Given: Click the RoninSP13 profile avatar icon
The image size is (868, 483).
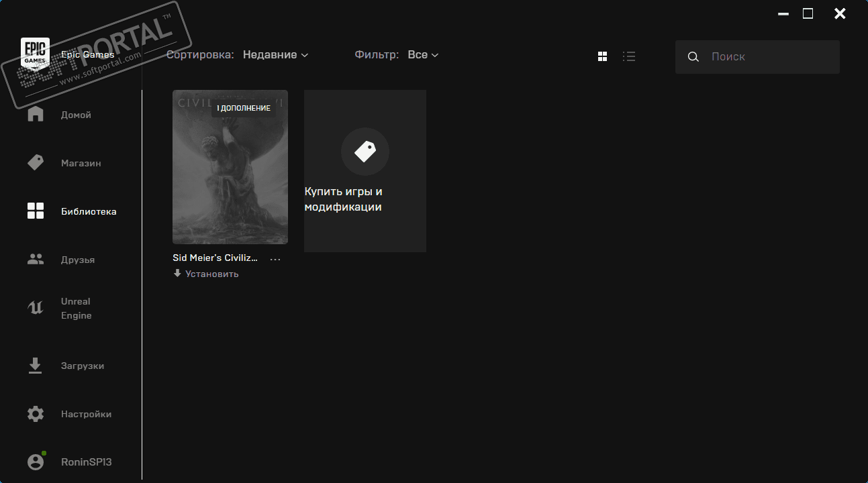Looking at the screenshot, I should pyautogui.click(x=36, y=462).
